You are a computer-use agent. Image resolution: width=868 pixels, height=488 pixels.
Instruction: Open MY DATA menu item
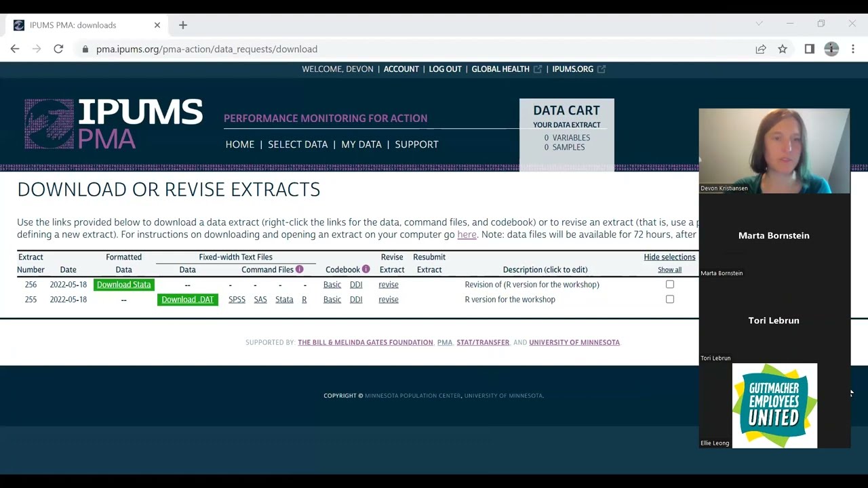coord(361,144)
